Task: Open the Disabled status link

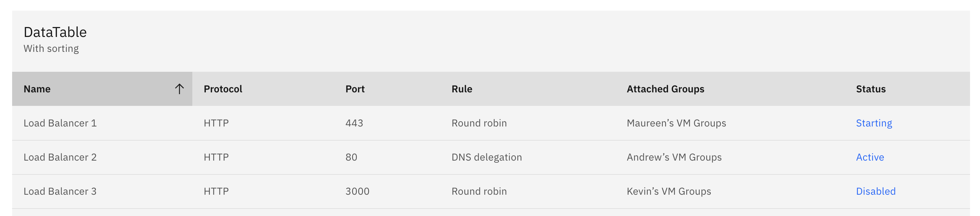Action: [x=876, y=191]
